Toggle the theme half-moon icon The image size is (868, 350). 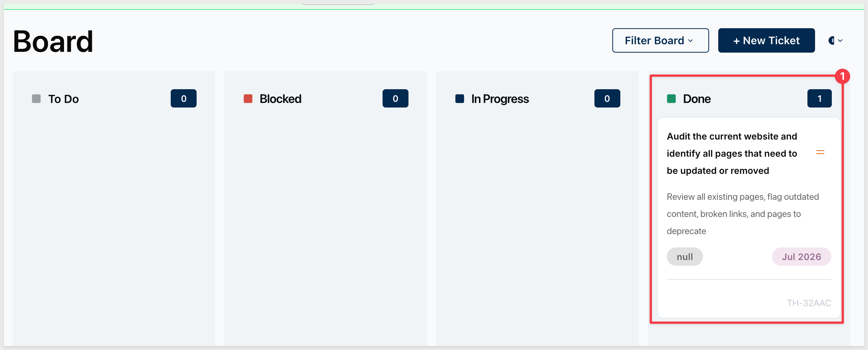831,40
